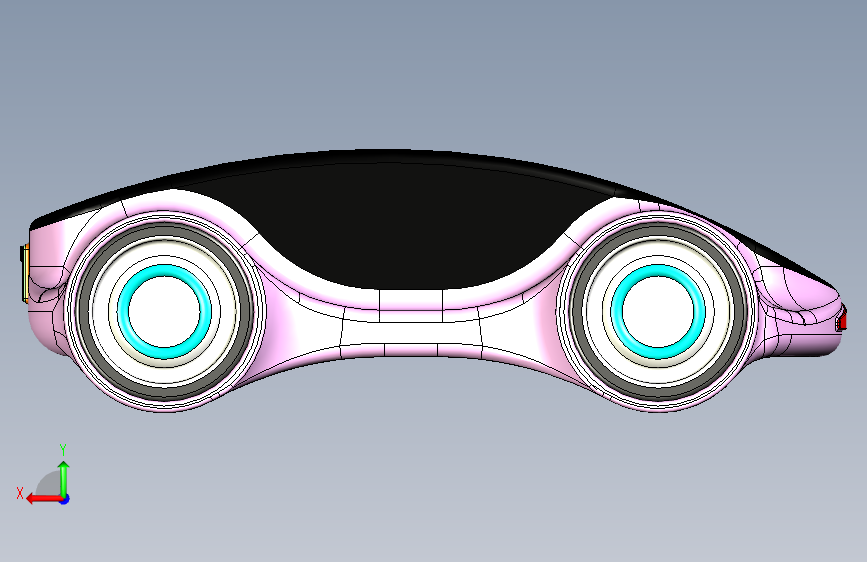867x562 pixels.
Task: Click the red tail light on the car body
Action: [x=842, y=320]
